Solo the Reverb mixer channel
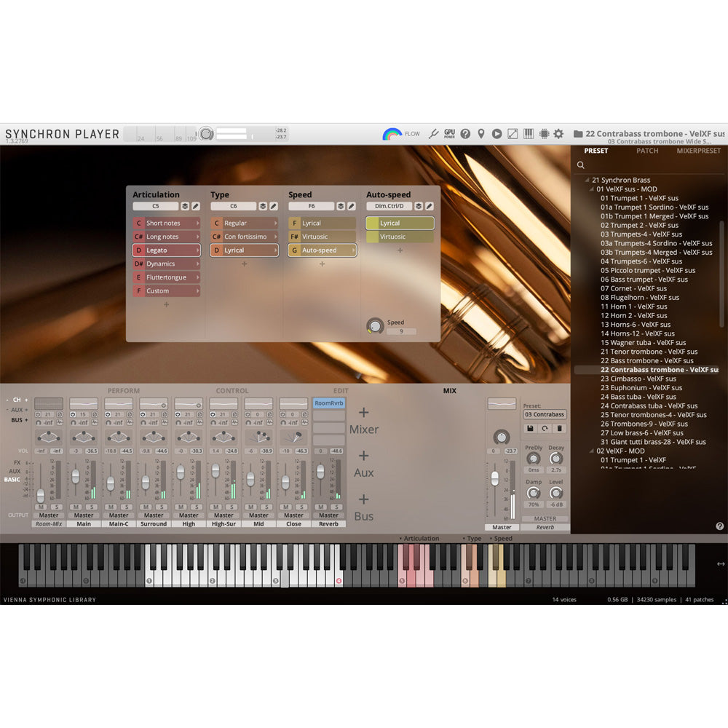Image resolution: width=728 pixels, height=728 pixels. pyautogui.click(x=336, y=507)
